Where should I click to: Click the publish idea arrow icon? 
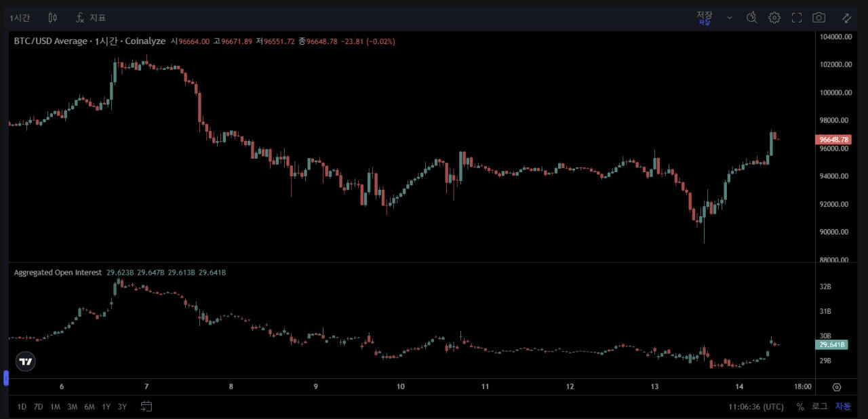point(846,18)
